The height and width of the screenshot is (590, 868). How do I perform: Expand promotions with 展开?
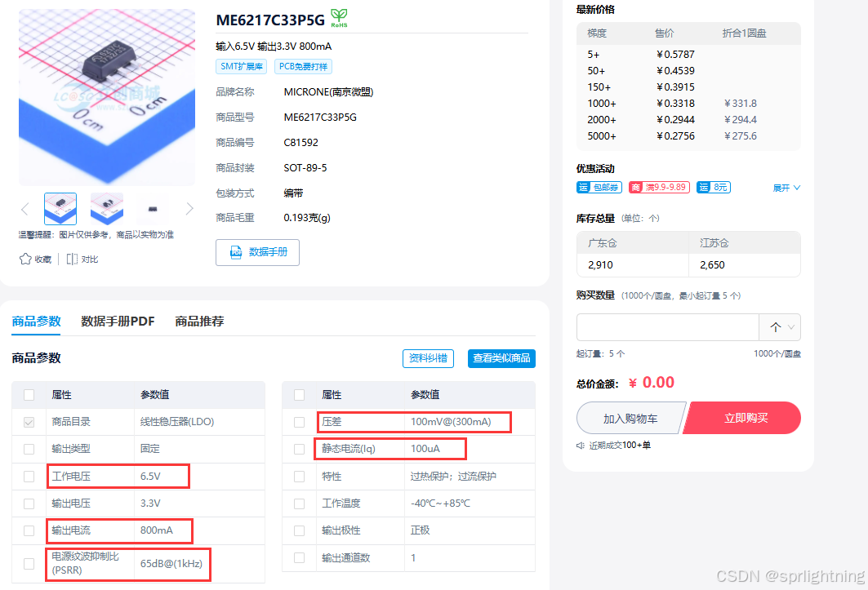click(x=786, y=188)
